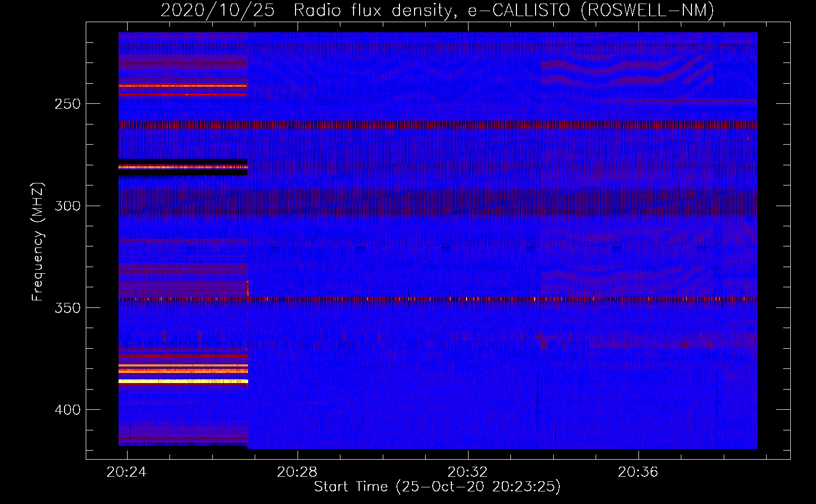The width and height of the screenshot is (816, 504).
Task: Click the black band with orange line near 280 MHz
Action: pyautogui.click(x=183, y=167)
